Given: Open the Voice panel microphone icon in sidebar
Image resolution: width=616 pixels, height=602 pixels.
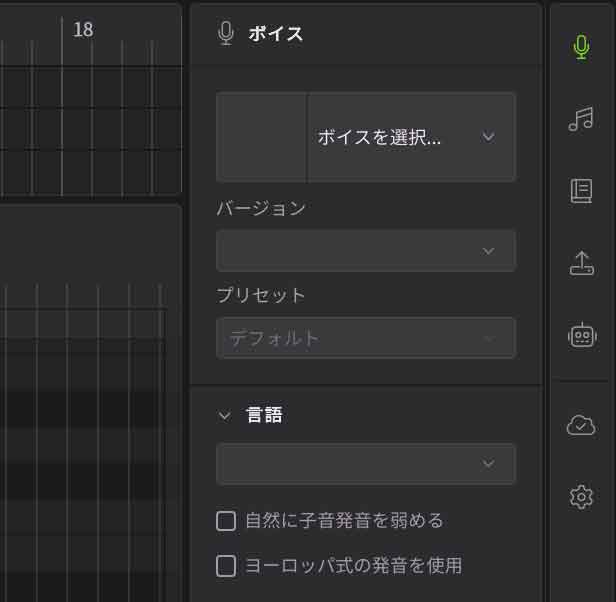Looking at the screenshot, I should pyautogui.click(x=581, y=47).
